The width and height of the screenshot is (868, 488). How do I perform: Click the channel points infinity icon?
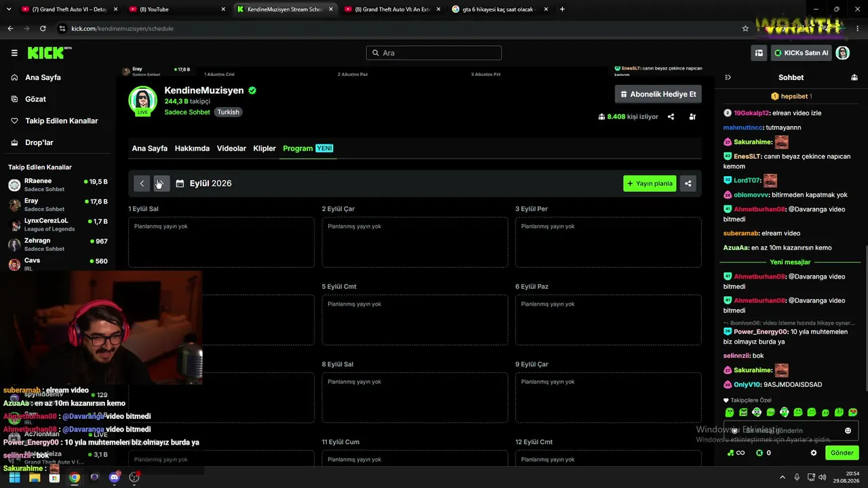click(736, 453)
